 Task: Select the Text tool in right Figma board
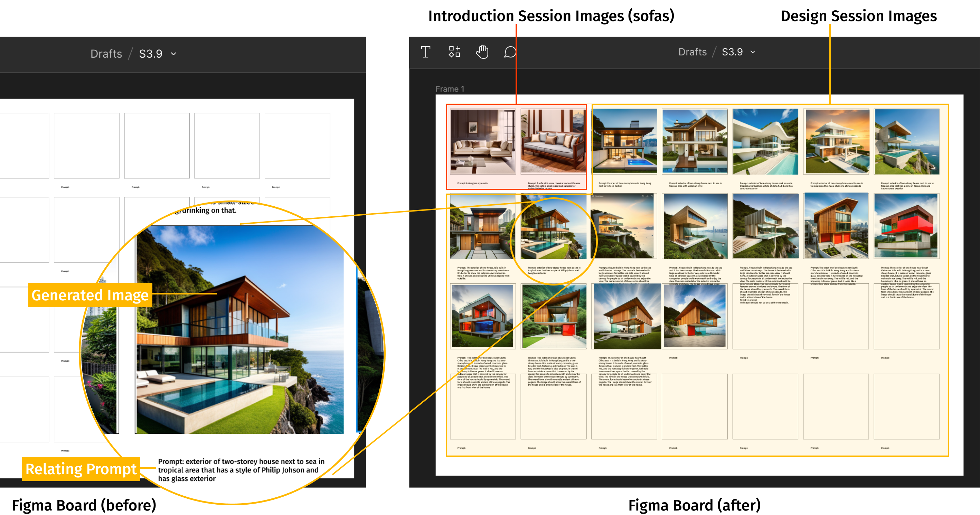click(x=426, y=52)
